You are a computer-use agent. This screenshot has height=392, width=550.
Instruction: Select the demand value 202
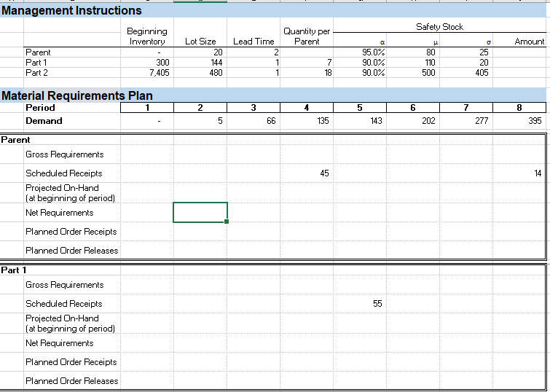(428, 121)
